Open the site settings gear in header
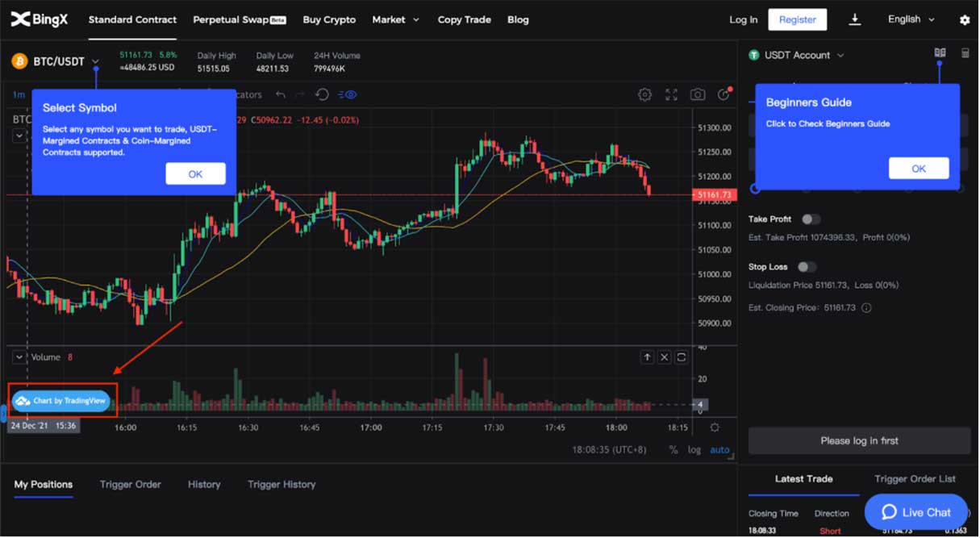 click(x=965, y=20)
